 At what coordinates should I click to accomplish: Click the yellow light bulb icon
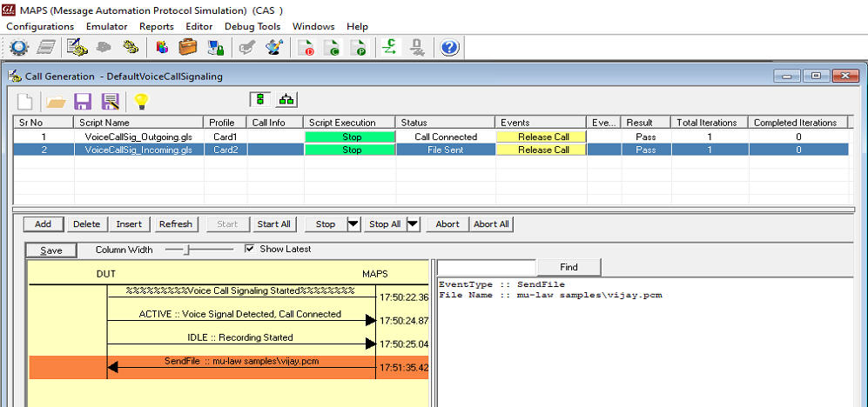click(x=142, y=101)
